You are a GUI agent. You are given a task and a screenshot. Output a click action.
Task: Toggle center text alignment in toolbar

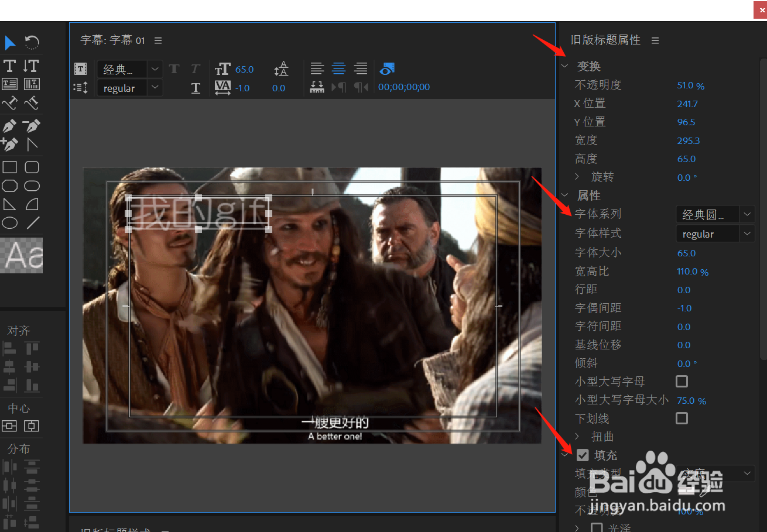pyautogui.click(x=338, y=68)
